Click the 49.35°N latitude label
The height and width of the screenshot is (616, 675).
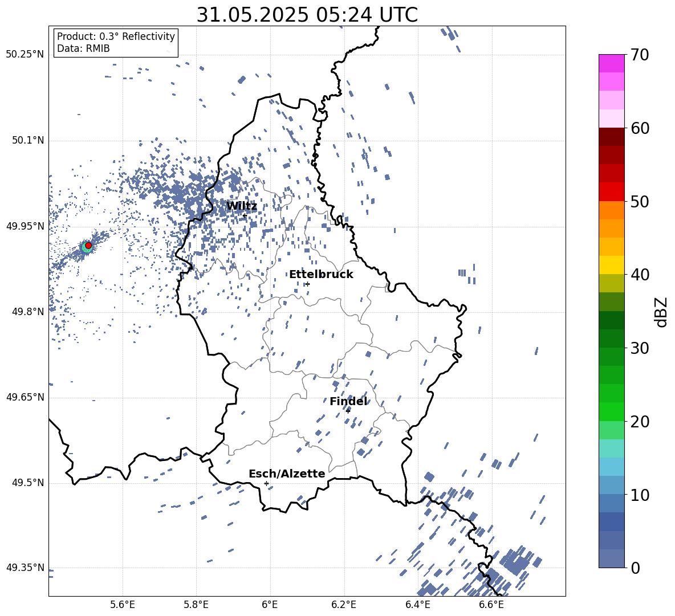pos(25,568)
